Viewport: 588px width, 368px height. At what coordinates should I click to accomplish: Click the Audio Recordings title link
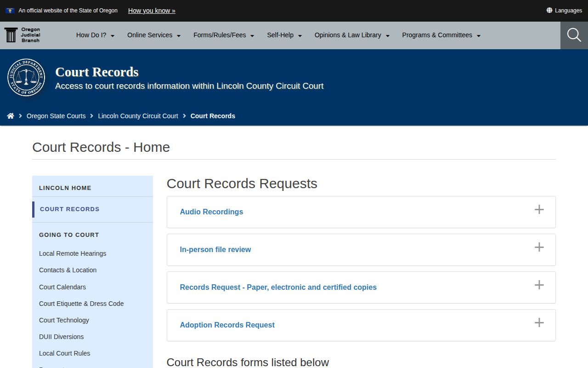211,212
